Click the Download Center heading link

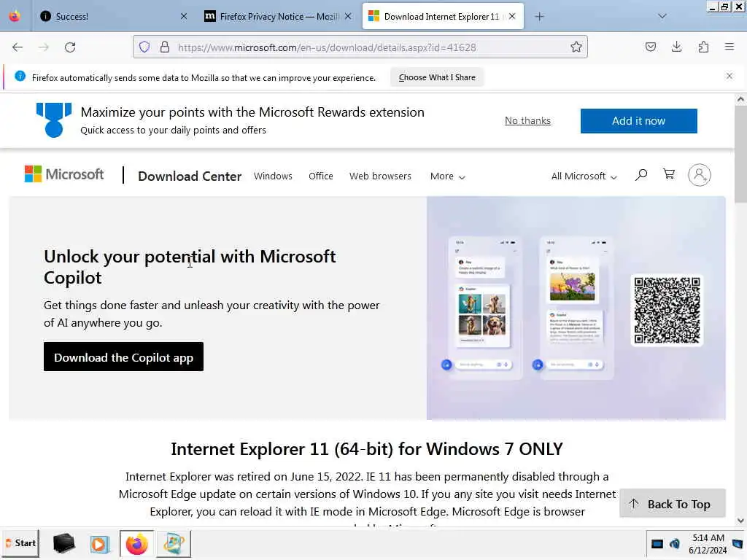pyautogui.click(x=190, y=176)
